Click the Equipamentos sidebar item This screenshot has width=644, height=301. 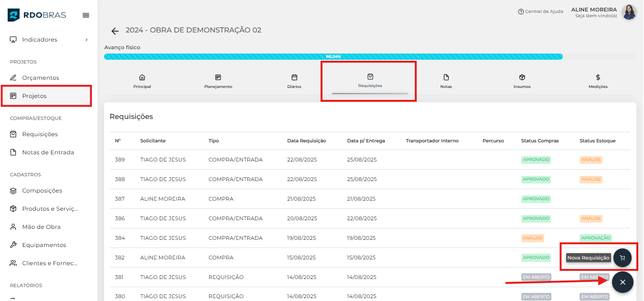44,245
